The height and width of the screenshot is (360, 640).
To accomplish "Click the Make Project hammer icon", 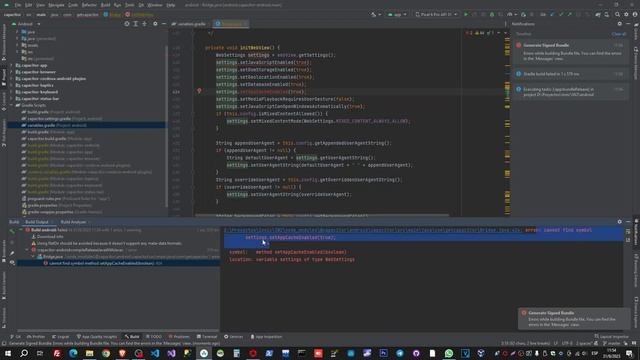I will (x=373, y=14).
